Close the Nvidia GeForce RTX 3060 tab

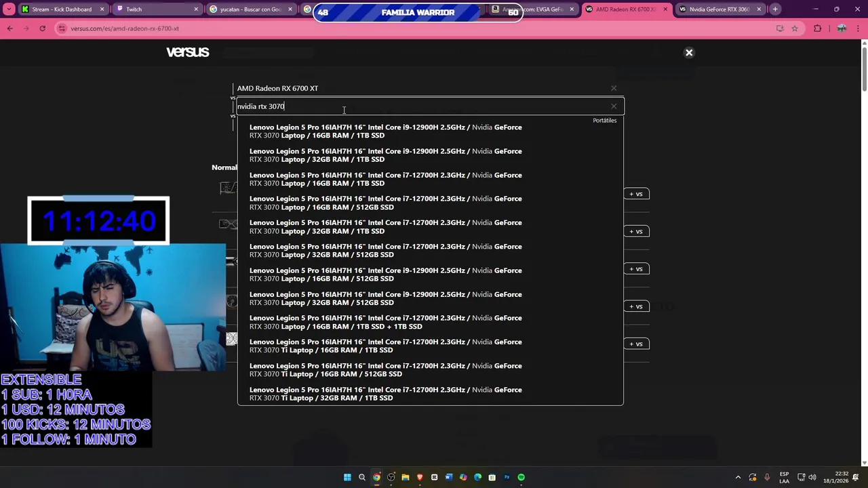pos(759,9)
